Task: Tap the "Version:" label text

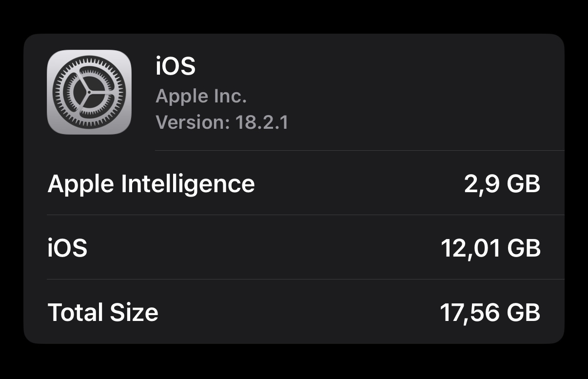Action: pyautogui.click(x=193, y=122)
